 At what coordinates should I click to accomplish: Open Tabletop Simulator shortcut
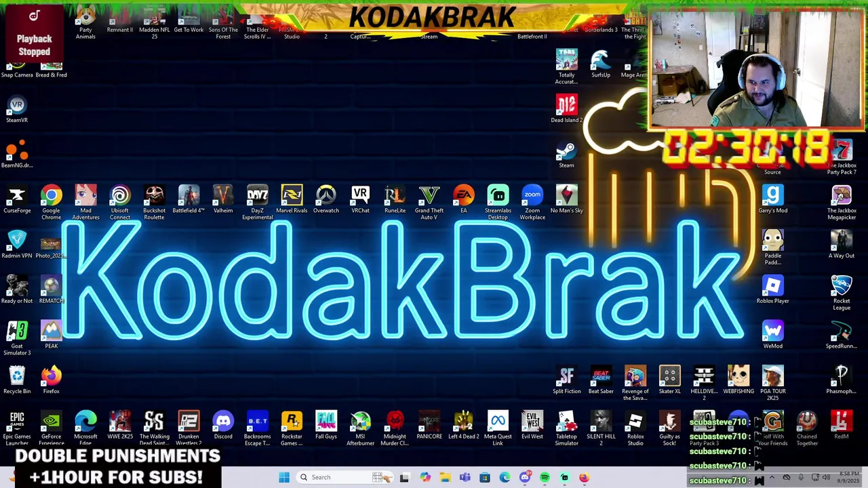point(566,428)
